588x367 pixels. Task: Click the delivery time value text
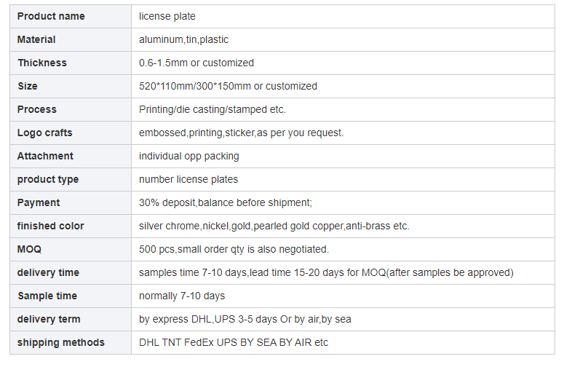(326, 272)
